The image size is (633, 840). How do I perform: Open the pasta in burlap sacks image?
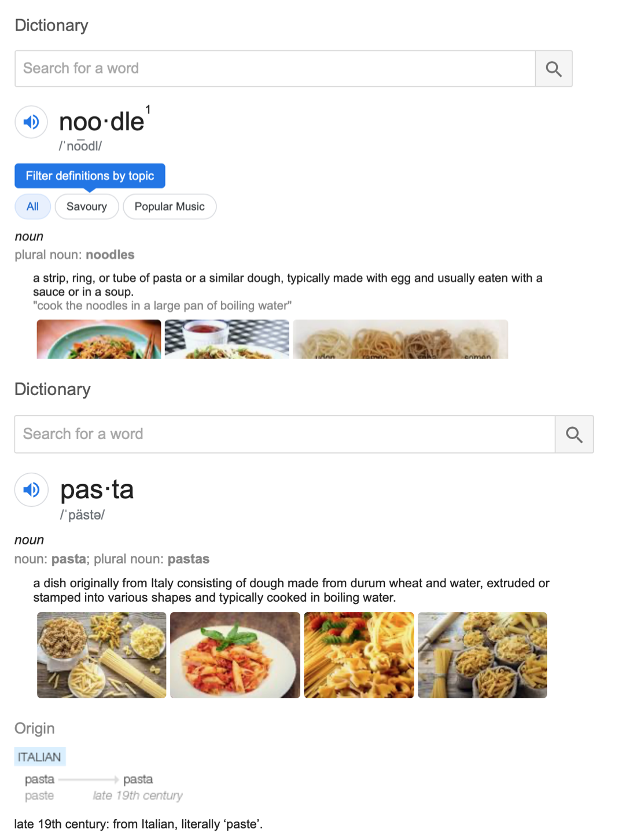(x=482, y=655)
